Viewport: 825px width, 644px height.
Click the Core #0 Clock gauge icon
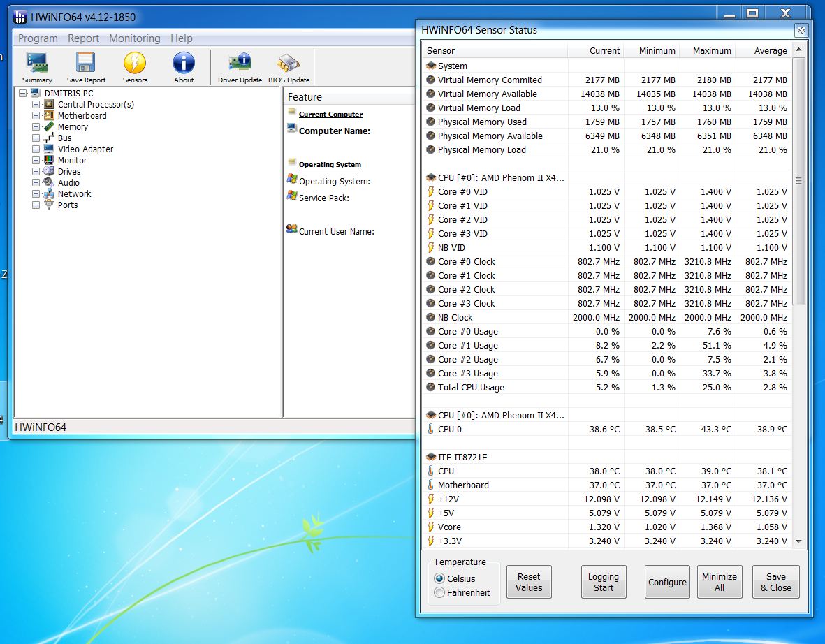point(430,261)
